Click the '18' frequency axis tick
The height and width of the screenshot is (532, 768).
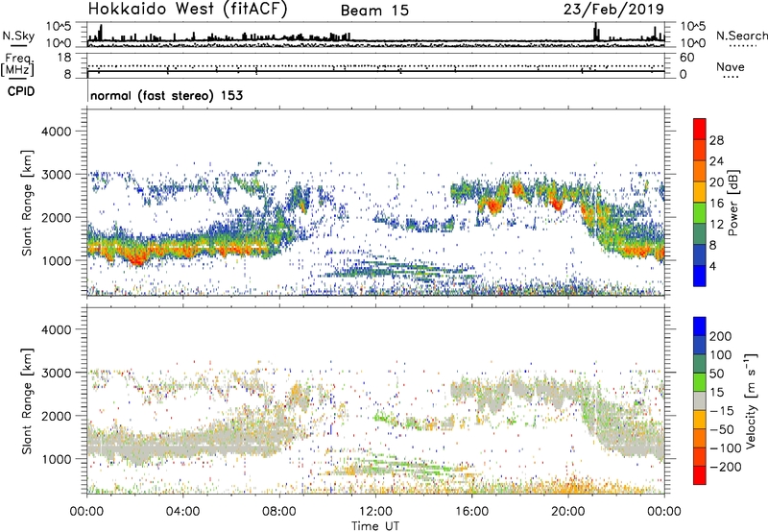[x=64, y=58]
